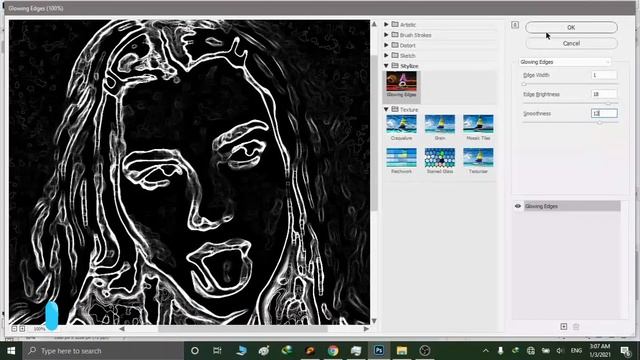
Task: Click the preview horizontal scrollbar thumb
Action: (242, 329)
